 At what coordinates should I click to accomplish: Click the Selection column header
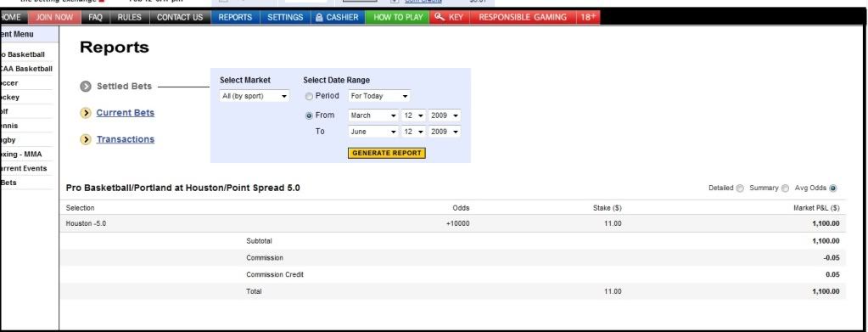point(81,208)
